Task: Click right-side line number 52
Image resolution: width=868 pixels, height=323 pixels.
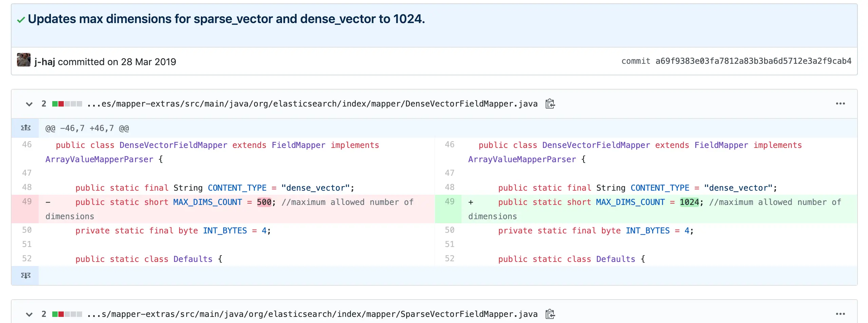Action: [449, 259]
